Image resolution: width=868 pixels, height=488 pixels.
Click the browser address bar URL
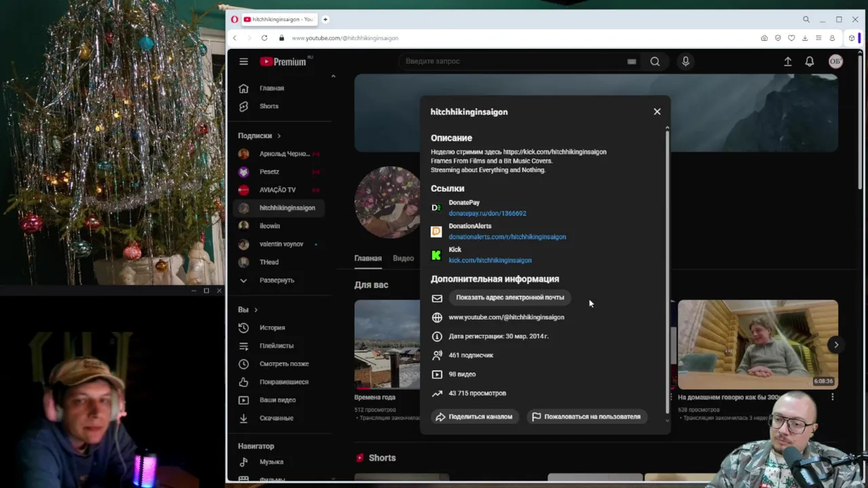coord(345,38)
